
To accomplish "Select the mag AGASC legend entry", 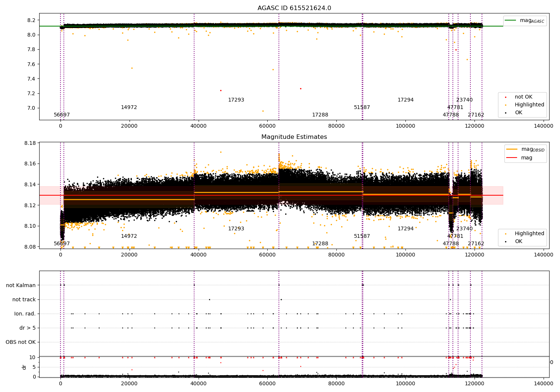I will (x=525, y=21).
